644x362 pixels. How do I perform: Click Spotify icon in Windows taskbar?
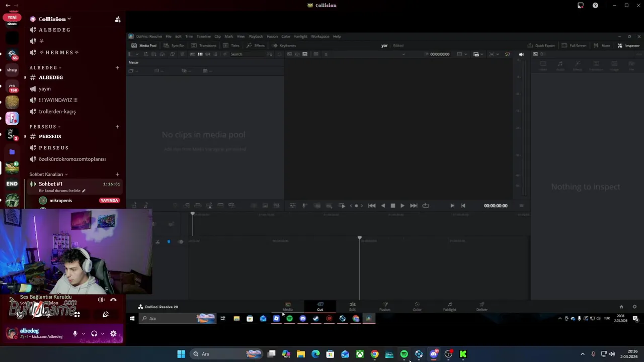(x=404, y=354)
